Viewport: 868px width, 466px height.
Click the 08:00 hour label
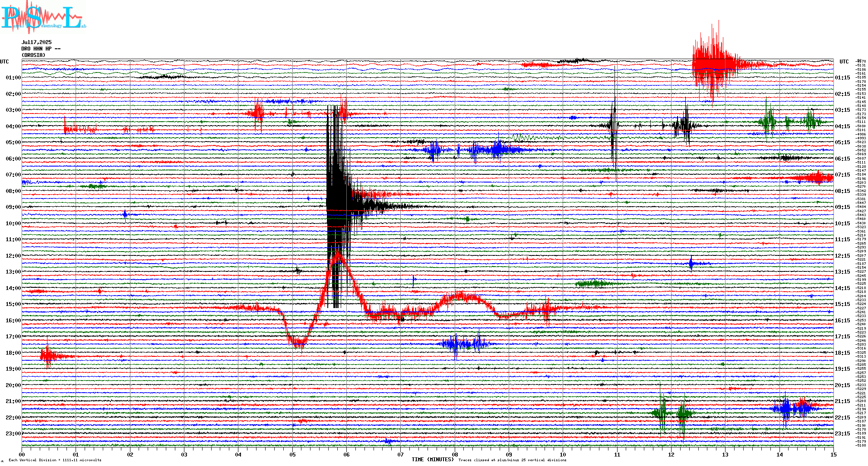click(13, 191)
